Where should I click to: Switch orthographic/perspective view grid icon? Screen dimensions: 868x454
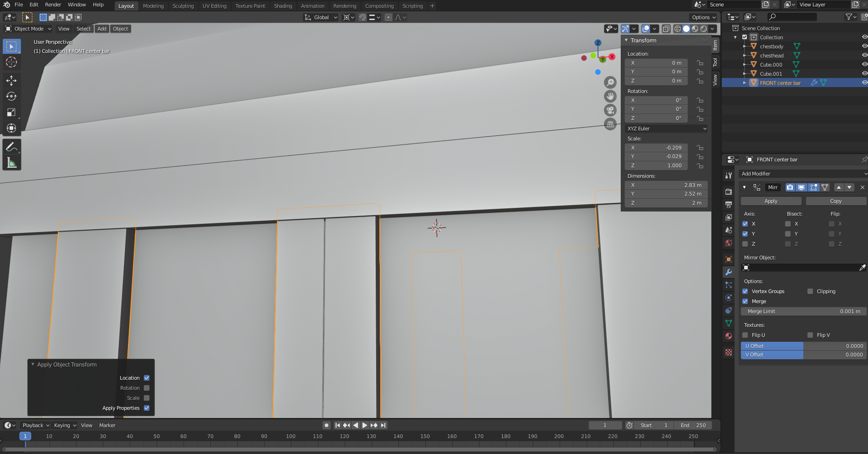point(610,124)
